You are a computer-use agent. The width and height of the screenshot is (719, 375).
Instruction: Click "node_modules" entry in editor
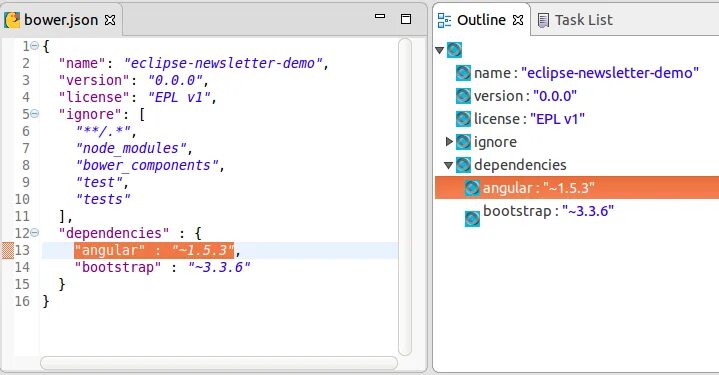coord(131,148)
